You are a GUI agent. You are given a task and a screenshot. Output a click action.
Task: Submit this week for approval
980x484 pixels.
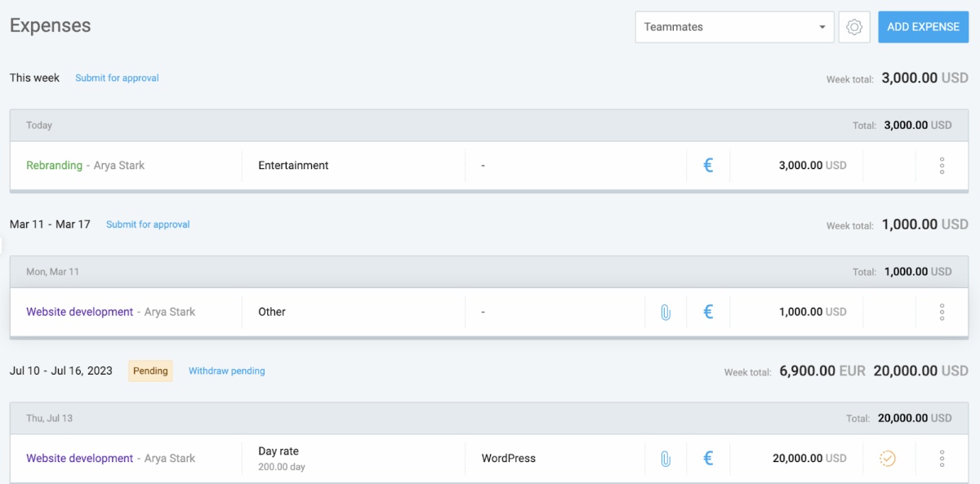(117, 78)
